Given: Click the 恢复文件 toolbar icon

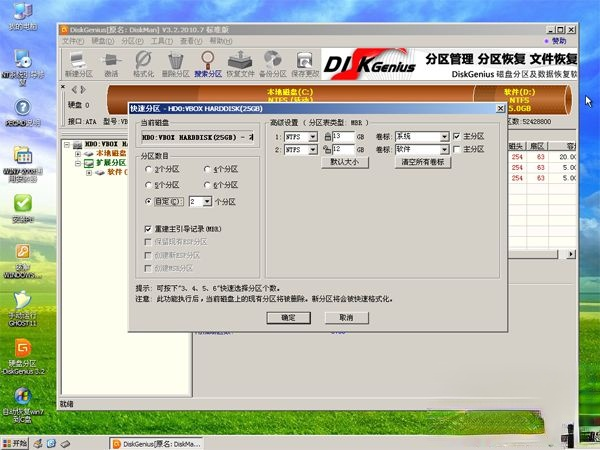Looking at the screenshot, I should (240, 64).
